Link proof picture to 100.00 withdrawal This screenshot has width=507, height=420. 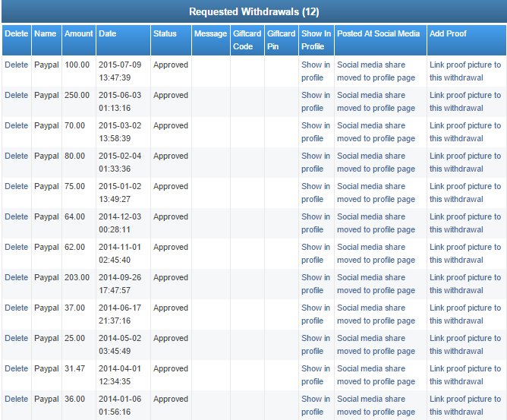pos(465,71)
